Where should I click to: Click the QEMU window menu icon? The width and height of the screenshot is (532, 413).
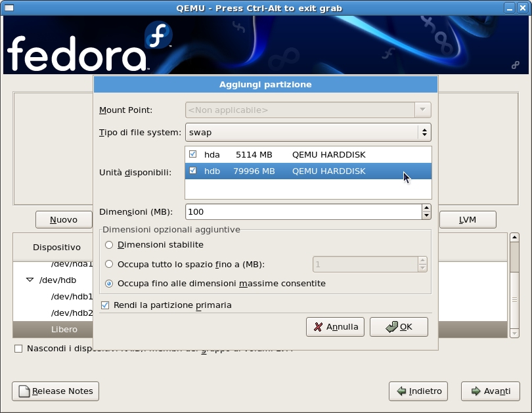(x=9, y=7)
